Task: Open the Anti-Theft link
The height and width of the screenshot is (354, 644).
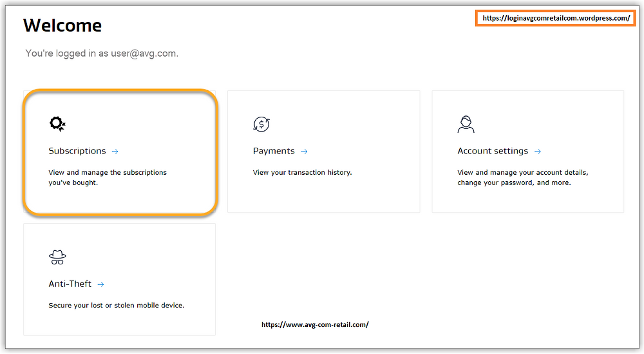Action: point(70,284)
